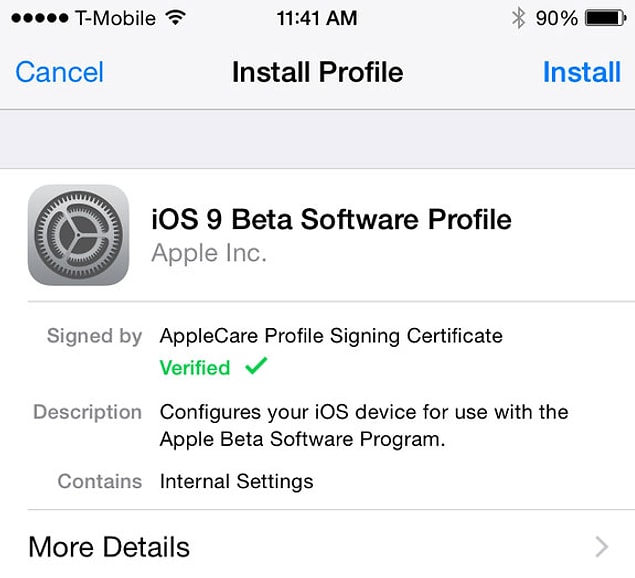635x578 pixels.
Task: Tap Cancel to dismiss profile
Action: [60, 72]
